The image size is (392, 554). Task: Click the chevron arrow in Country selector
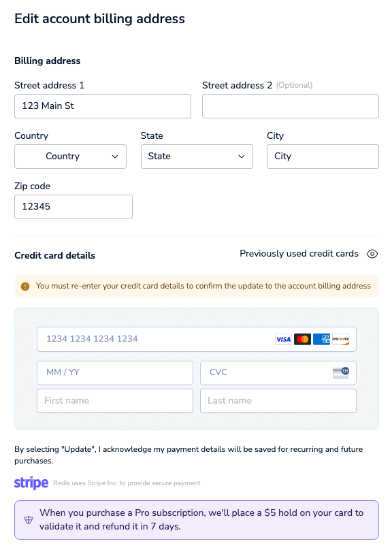[115, 157]
